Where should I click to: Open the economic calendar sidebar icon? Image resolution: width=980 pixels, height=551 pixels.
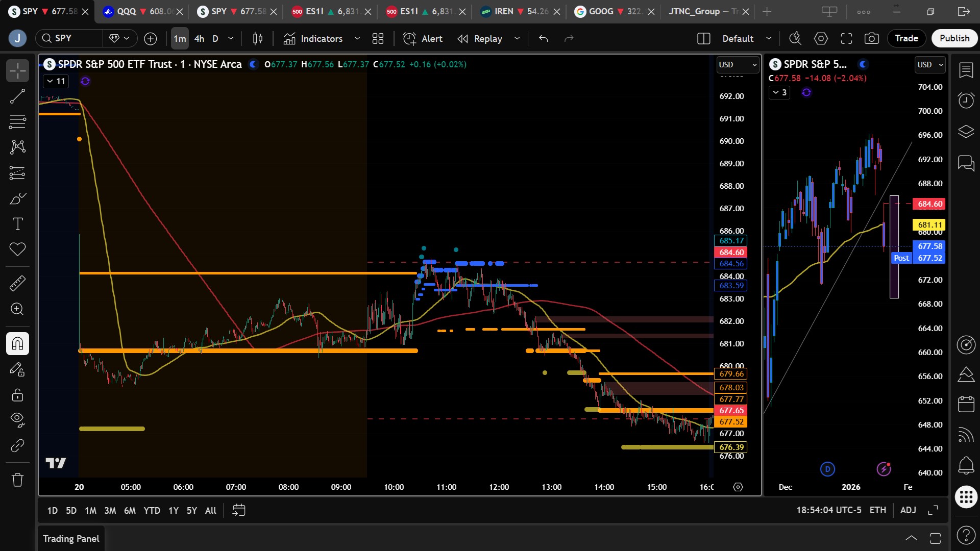click(966, 404)
